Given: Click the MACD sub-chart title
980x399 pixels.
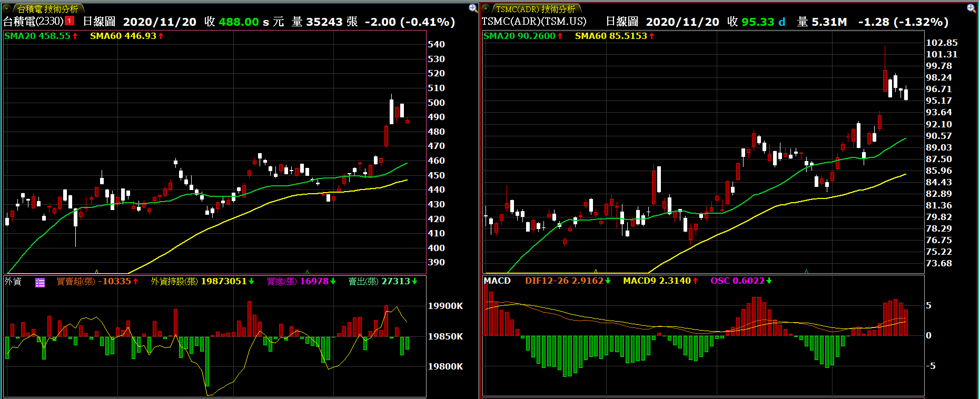Looking at the screenshot, I should click(x=497, y=281).
